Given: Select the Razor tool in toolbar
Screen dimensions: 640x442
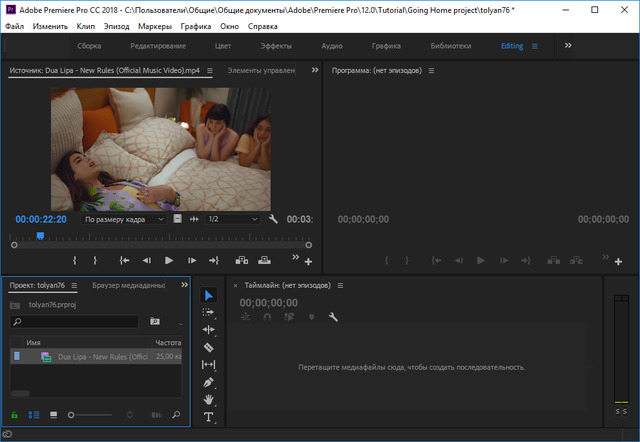Looking at the screenshot, I should coord(209,347).
